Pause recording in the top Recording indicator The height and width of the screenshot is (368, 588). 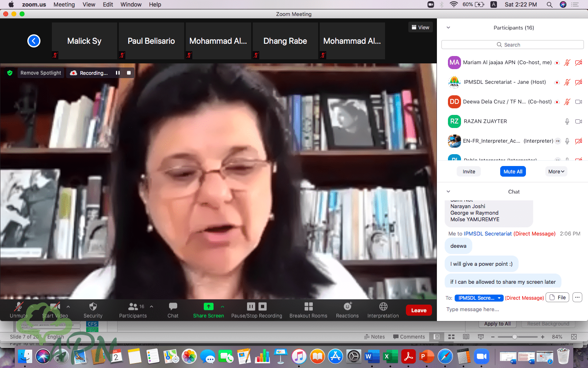(x=118, y=73)
